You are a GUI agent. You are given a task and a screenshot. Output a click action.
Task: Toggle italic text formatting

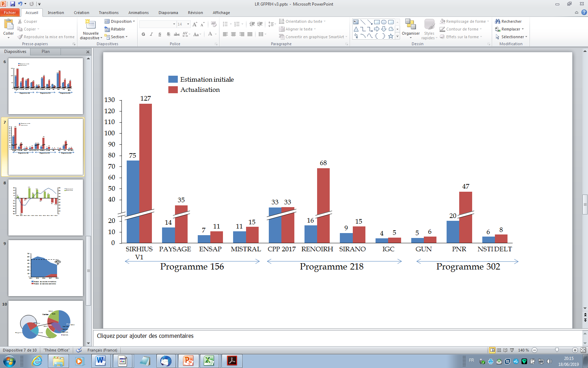coord(151,34)
